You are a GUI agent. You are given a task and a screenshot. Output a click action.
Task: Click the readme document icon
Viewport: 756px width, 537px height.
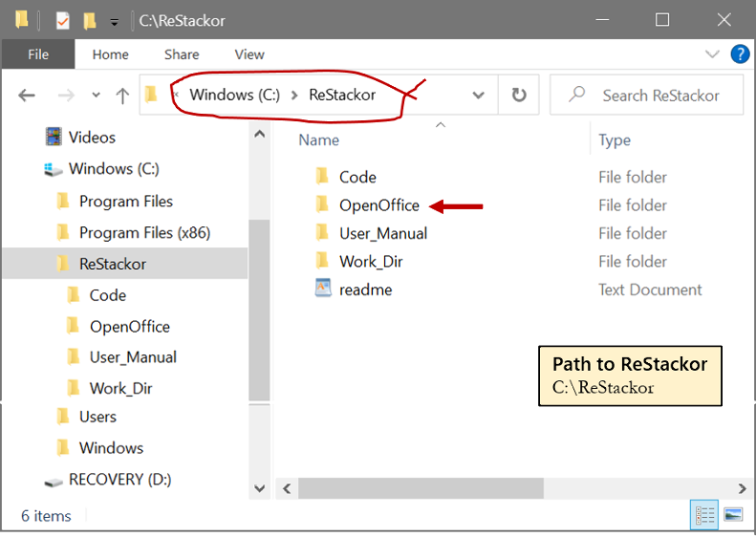pos(322,288)
